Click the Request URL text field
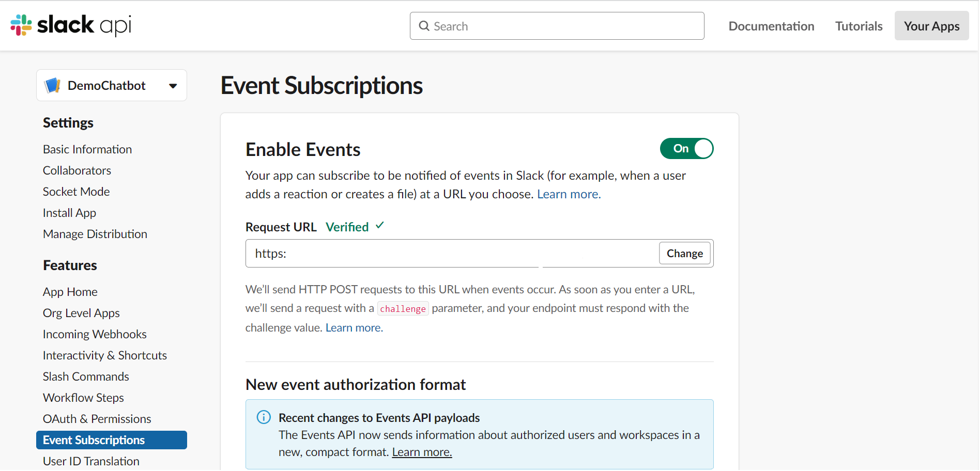The width and height of the screenshot is (980, 471). tap(450, 254)
